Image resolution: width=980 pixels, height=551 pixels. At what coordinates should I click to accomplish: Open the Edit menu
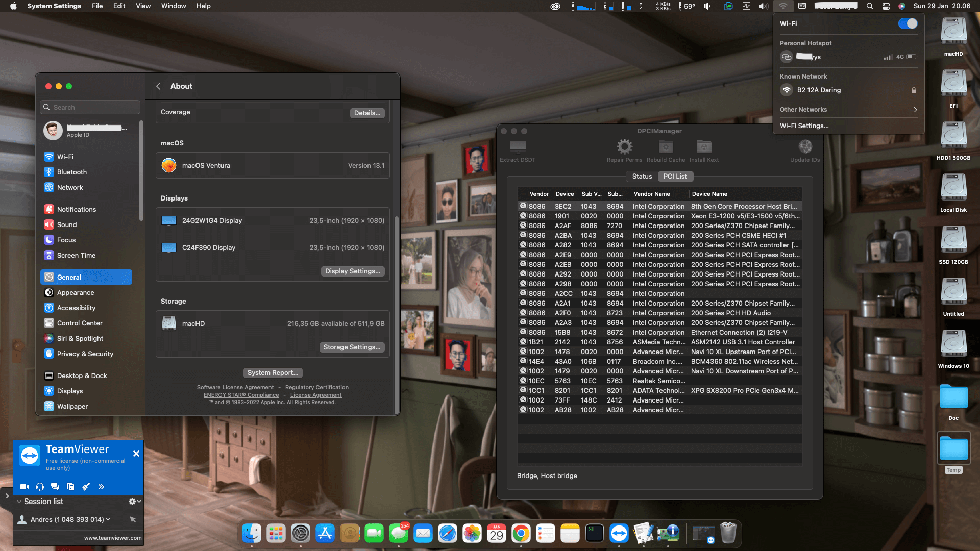pos(119,6)
